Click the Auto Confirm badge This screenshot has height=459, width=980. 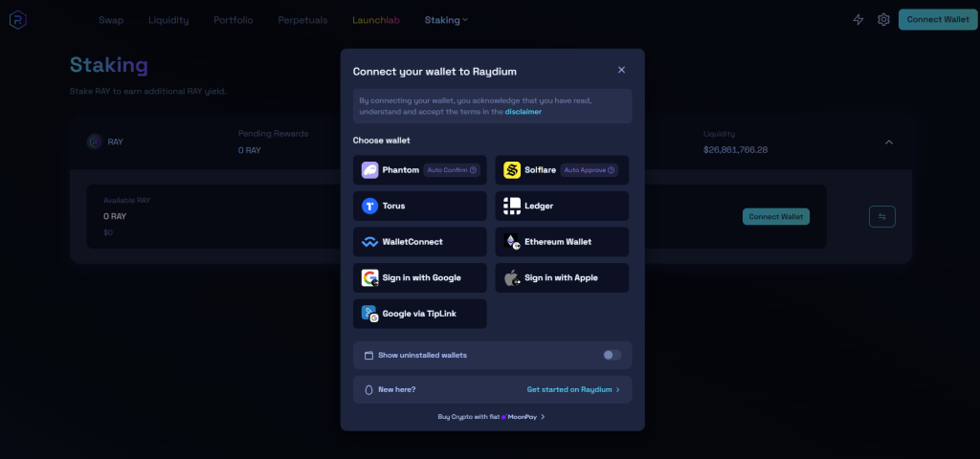(452, 170)
